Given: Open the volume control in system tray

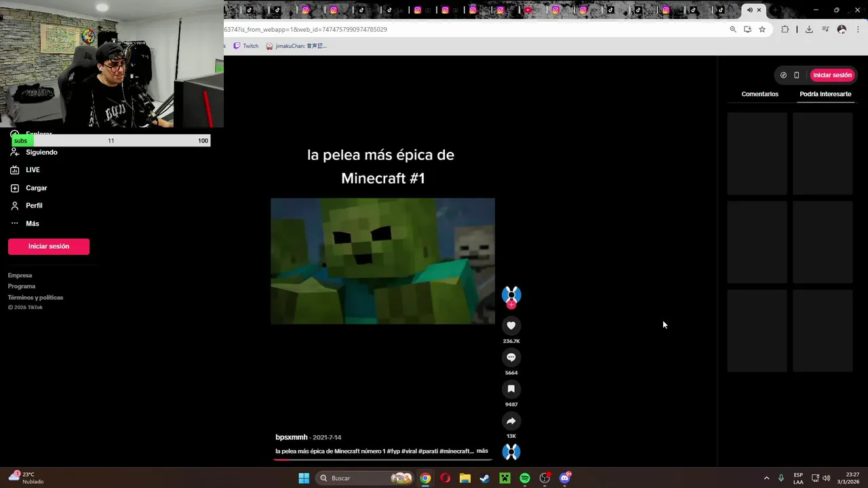Looking at the screenshot, I should coord(826,478).
